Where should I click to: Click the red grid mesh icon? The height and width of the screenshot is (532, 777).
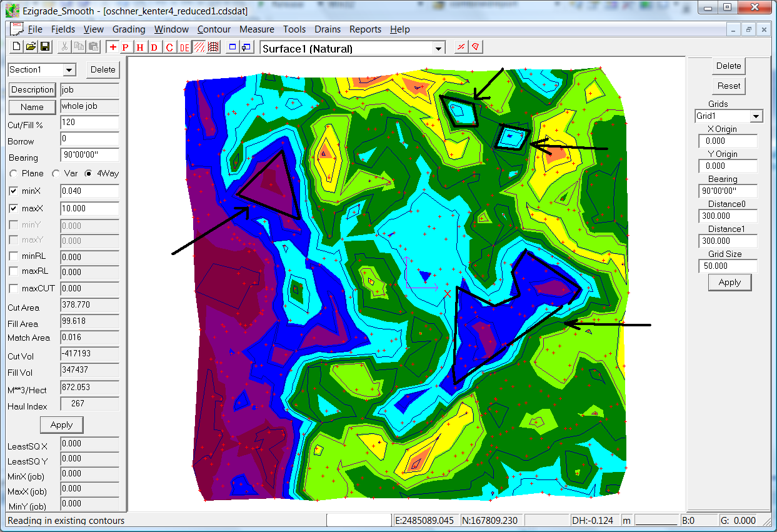click(213, 48)
